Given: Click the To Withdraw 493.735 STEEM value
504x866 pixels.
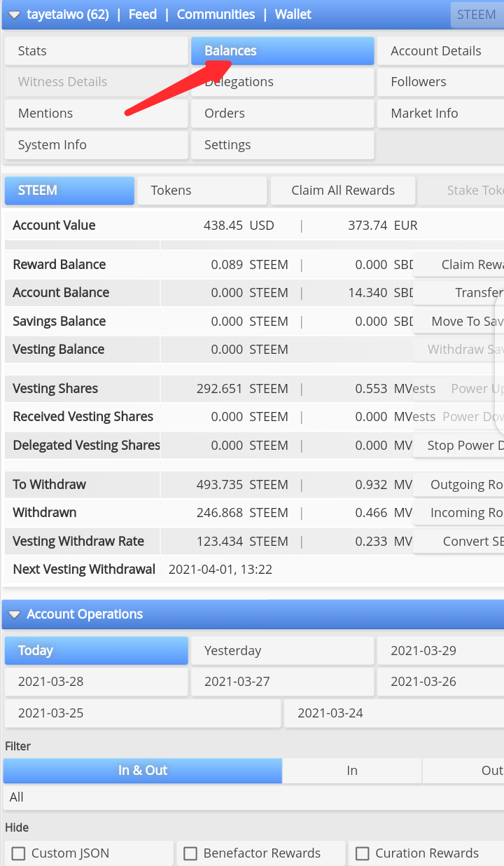Looking at the screenshot, I should click(x=242, y=485).
